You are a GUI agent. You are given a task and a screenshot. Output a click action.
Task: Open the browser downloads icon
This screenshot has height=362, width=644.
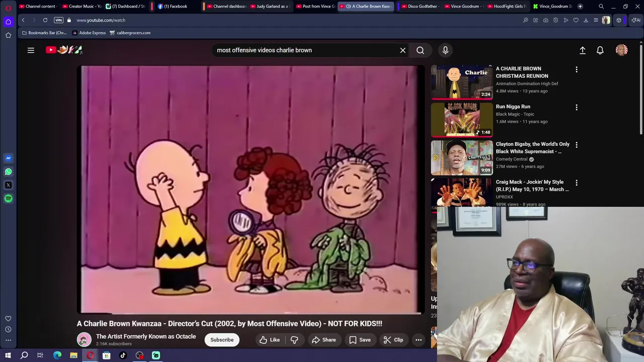(x=586, y=20)
